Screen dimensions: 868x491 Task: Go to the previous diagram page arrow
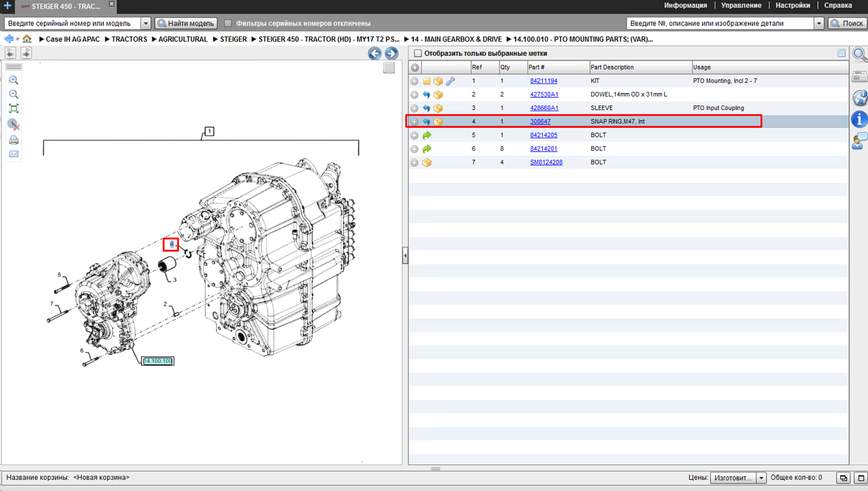click(x=374, y=54)
